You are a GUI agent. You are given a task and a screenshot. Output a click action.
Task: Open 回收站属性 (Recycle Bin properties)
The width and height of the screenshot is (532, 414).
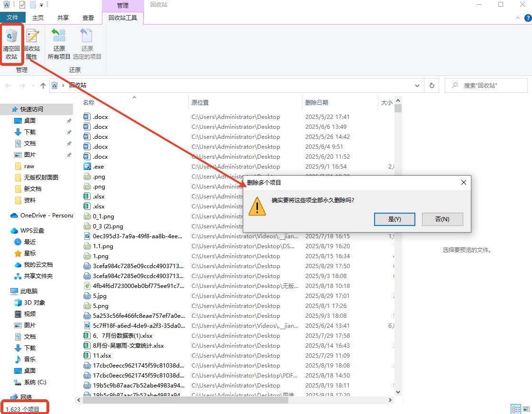pyautogui.click(x=32, y=44)
